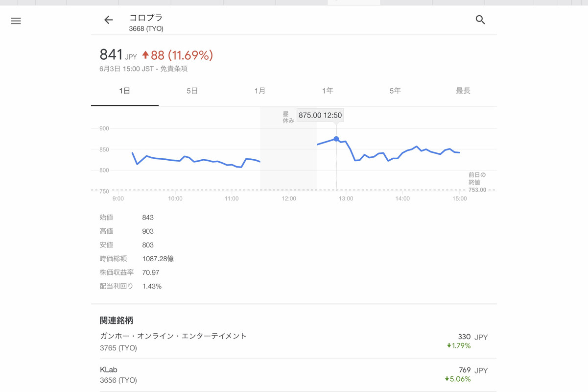
Task: Open the 免責条項 disclaimer link
Action: click(x=174, y=69)
